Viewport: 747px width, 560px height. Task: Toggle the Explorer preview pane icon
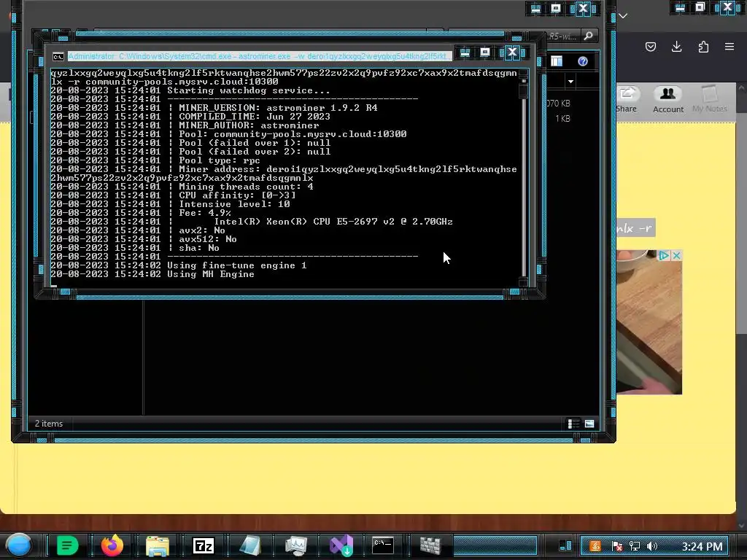(557, 61)
